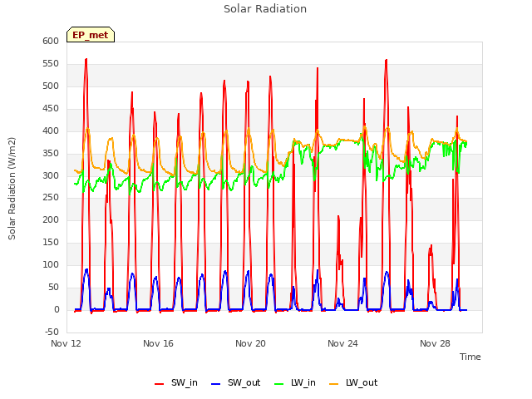The image size is (532, 399).
Task: Click the Nov 20 x-axis tick label
Action: pyautogui.click(x=250, y=343)
